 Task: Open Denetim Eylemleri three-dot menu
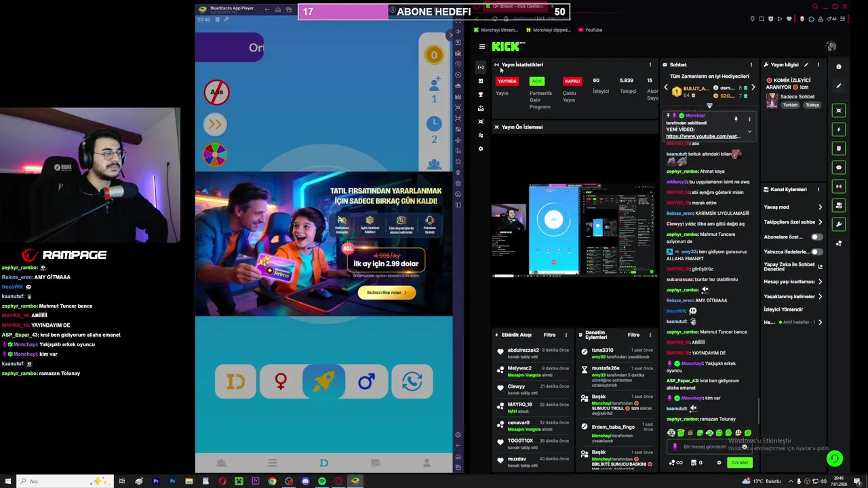(x=650, y=335)
